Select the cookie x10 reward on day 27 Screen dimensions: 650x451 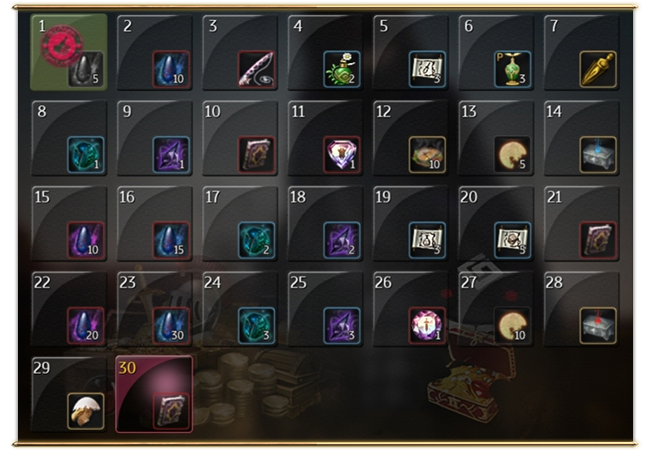[x=513, y=325]
